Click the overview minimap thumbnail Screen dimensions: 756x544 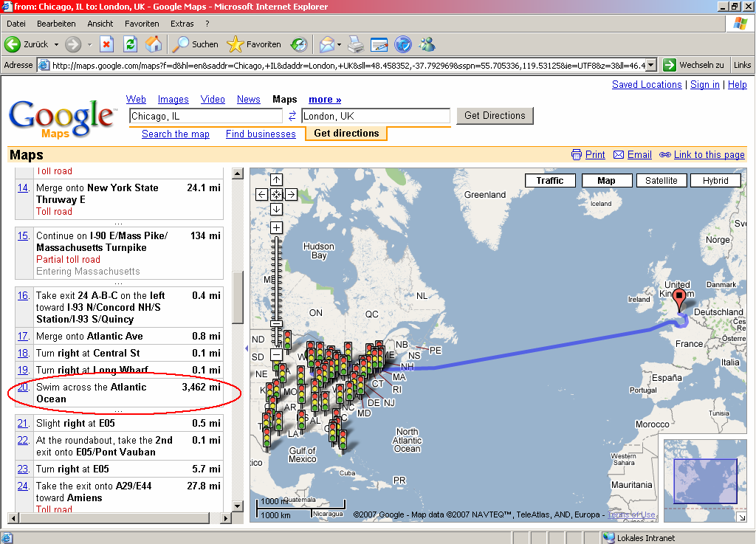(x=705, y=481)
